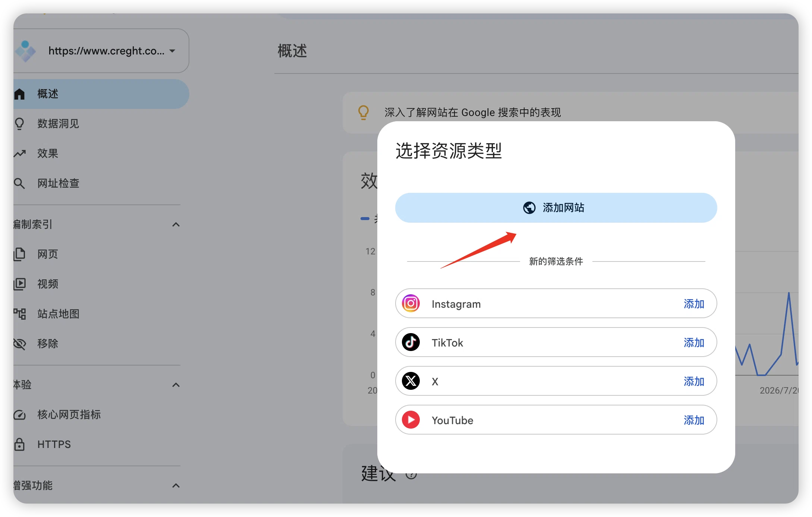Click the 选择资源类型 dialog title
Screen dimensions: 812x517
pyautogui.click(x=449, y=151)
